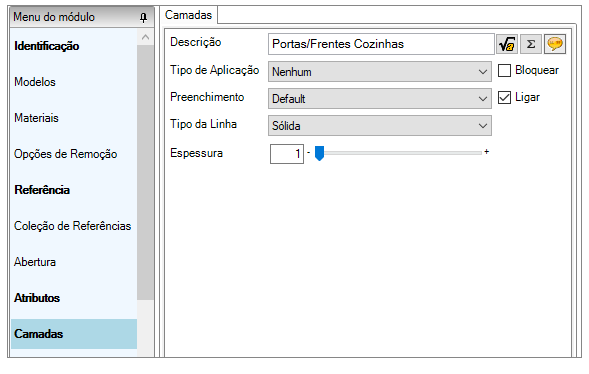Click the sigma summation icon
The image size is (589, 374).
(x=530, y=44)
